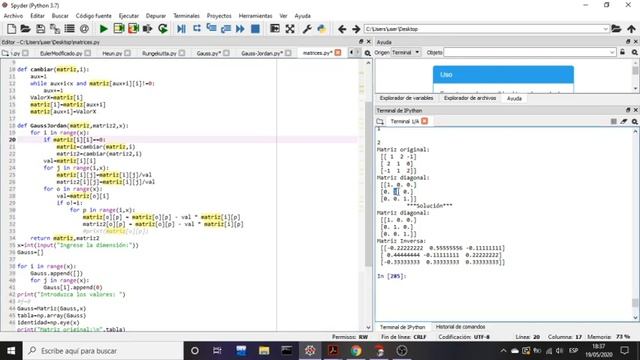
Task: Run the current cell
Action: pyautogui.click(x=119, y=29)
